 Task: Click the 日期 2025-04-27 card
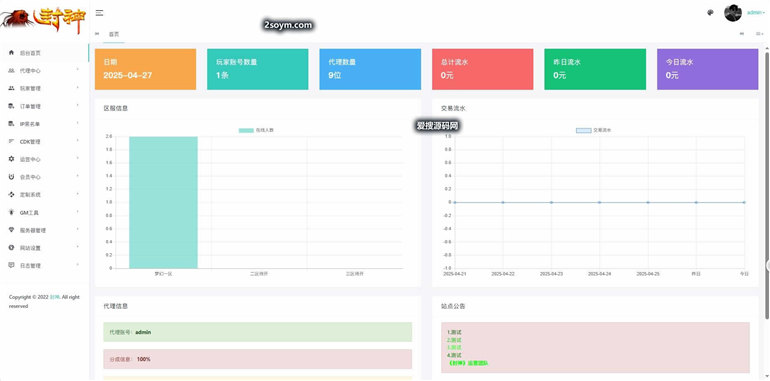(x=145, y=69)
